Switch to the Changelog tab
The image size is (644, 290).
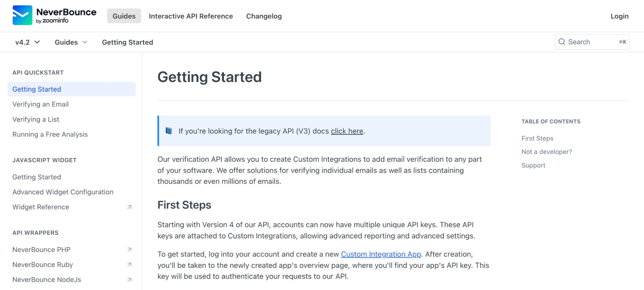click(264, 16)
